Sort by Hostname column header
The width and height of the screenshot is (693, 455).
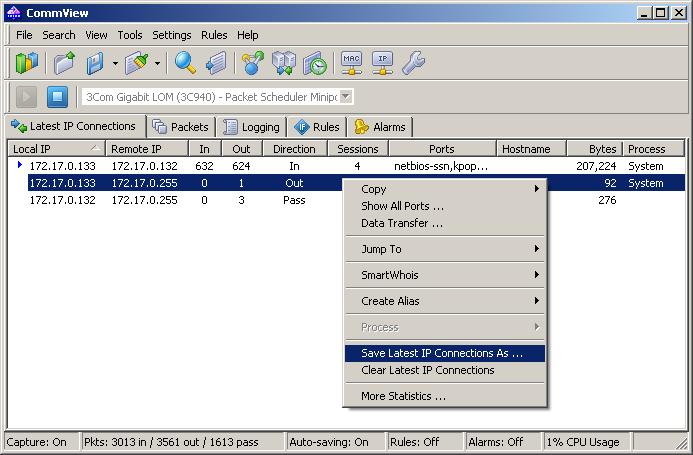point(532,149)
